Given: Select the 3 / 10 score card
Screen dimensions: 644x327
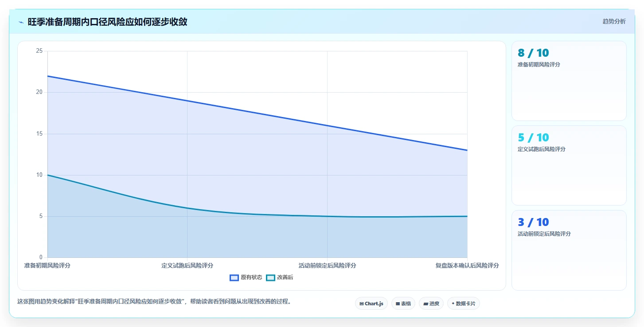Looking at the screenshot, I should pos(569,250).
